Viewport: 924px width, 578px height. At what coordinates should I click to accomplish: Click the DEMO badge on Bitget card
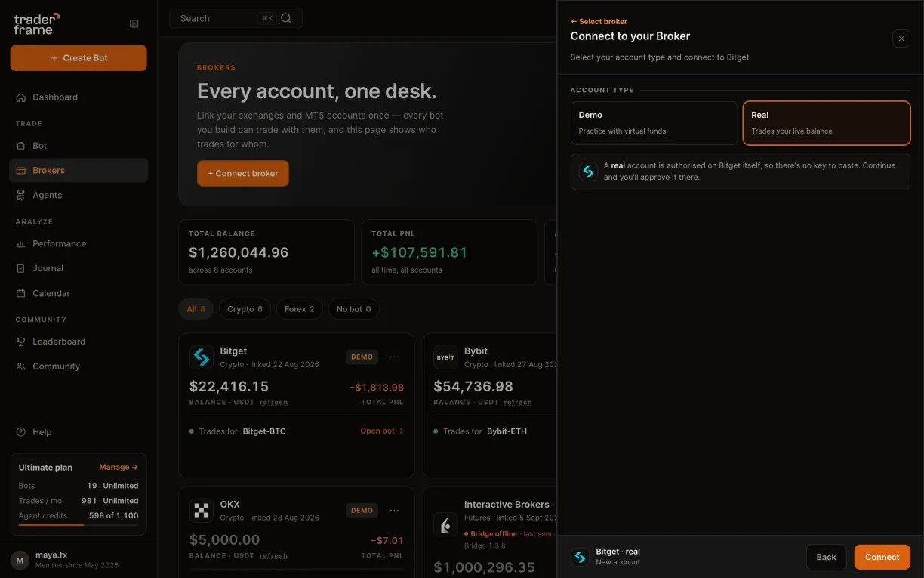pos(362,357)
